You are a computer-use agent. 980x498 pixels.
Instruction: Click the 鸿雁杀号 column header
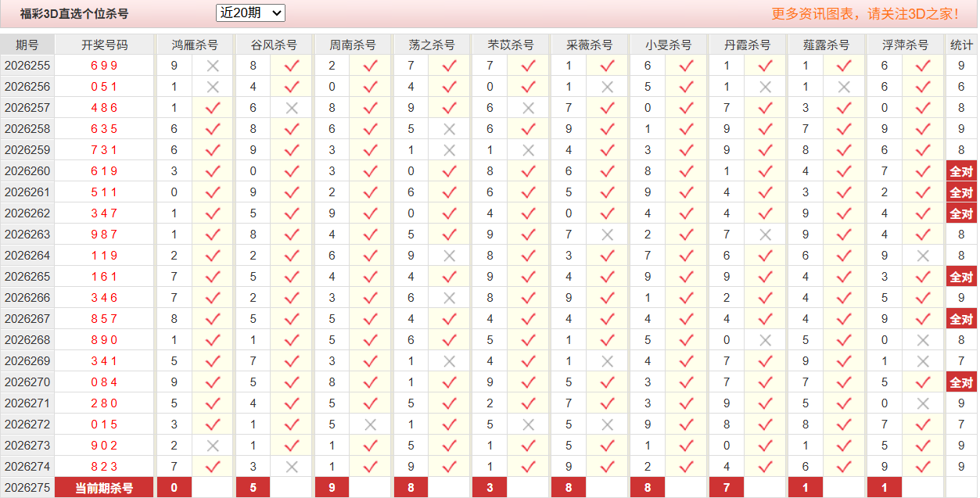(196, 45)
